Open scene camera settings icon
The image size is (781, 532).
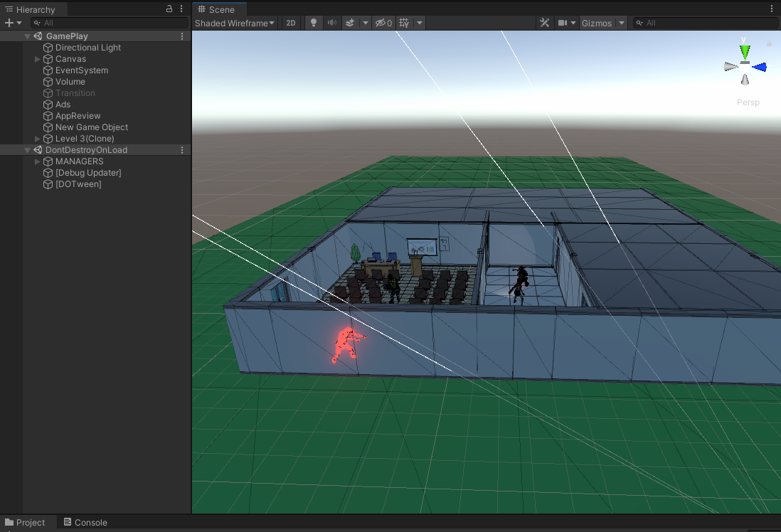(563, 23)
